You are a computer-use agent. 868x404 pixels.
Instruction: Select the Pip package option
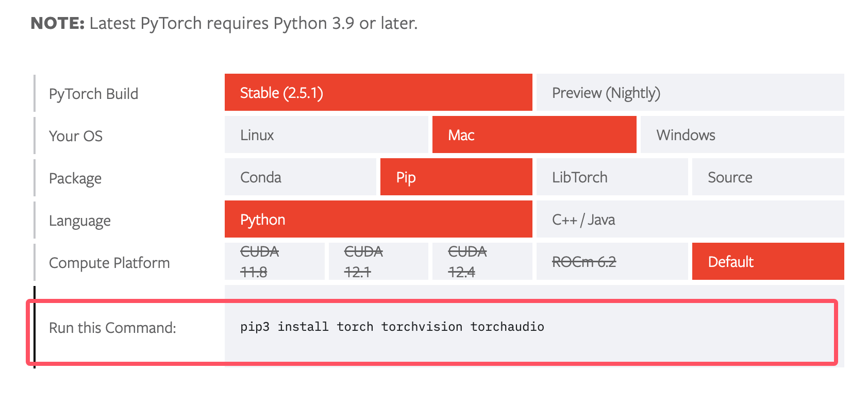tap(456, 177)
